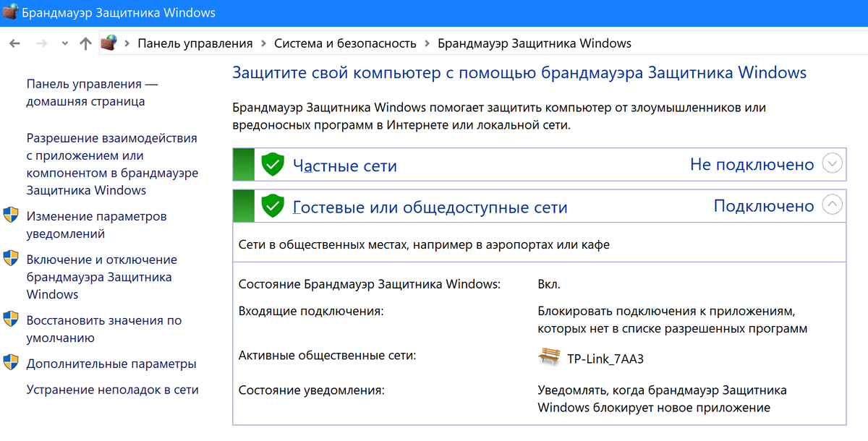Collapse 'Гостевые или общедоступные сети' section chevron
This screenshot has height=441, width=868.
tap(833, 206)
